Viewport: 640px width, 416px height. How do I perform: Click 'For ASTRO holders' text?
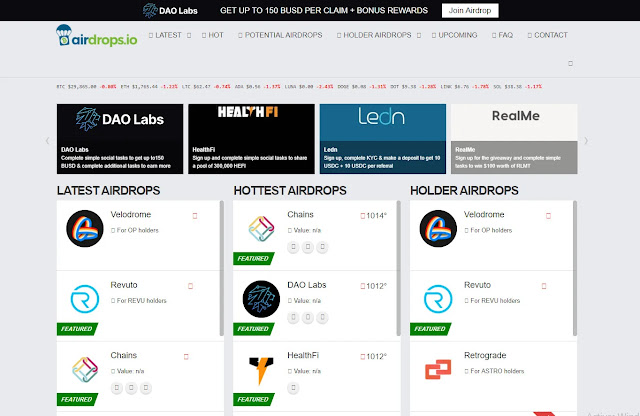[497, 371]
